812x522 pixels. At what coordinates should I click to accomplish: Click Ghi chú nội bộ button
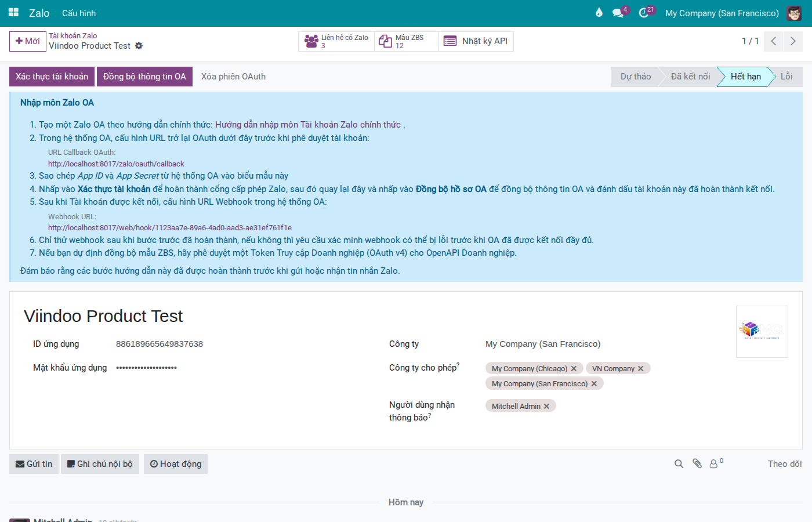pyautogui.click(x=100, y=464)
